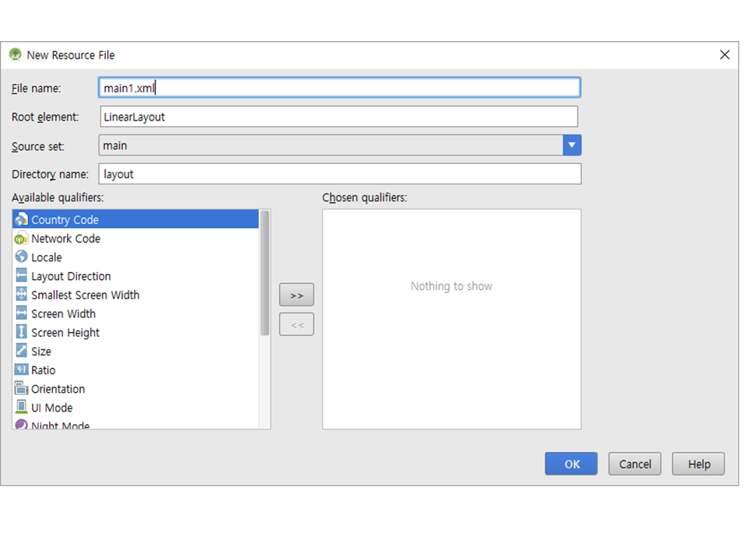
Task: Select Size qualifier from the list
Action: (x=41, y=352)
